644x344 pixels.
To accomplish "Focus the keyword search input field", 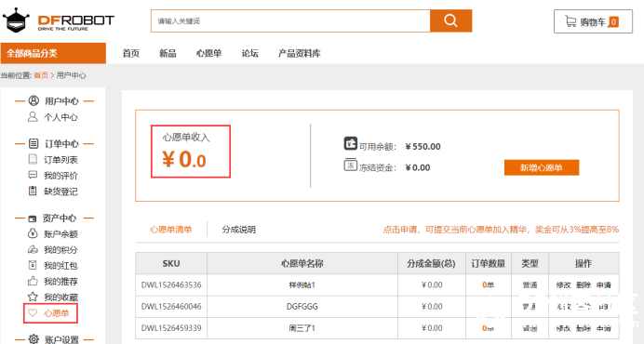I will click(x=290, y=20).
